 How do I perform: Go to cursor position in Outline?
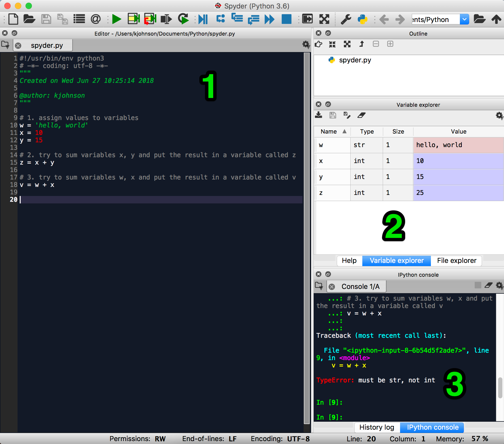click(318, 44)
